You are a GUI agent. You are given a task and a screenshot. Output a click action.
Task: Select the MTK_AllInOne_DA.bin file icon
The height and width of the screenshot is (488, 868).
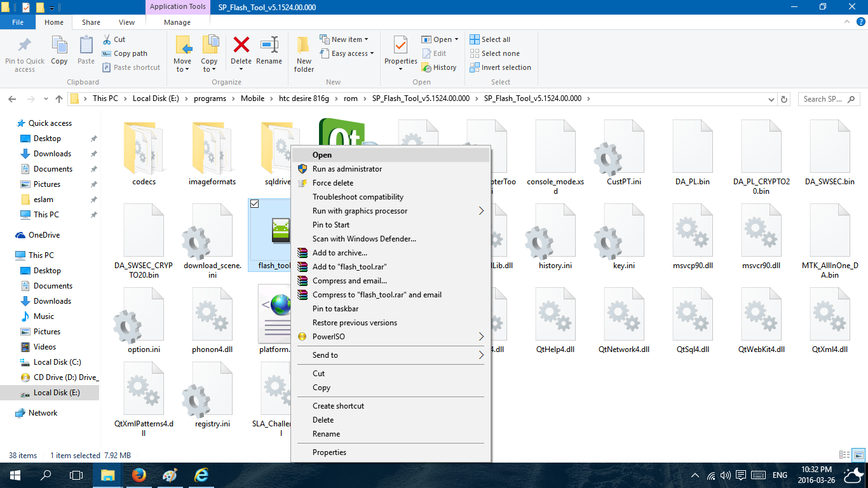coord(829,231)
